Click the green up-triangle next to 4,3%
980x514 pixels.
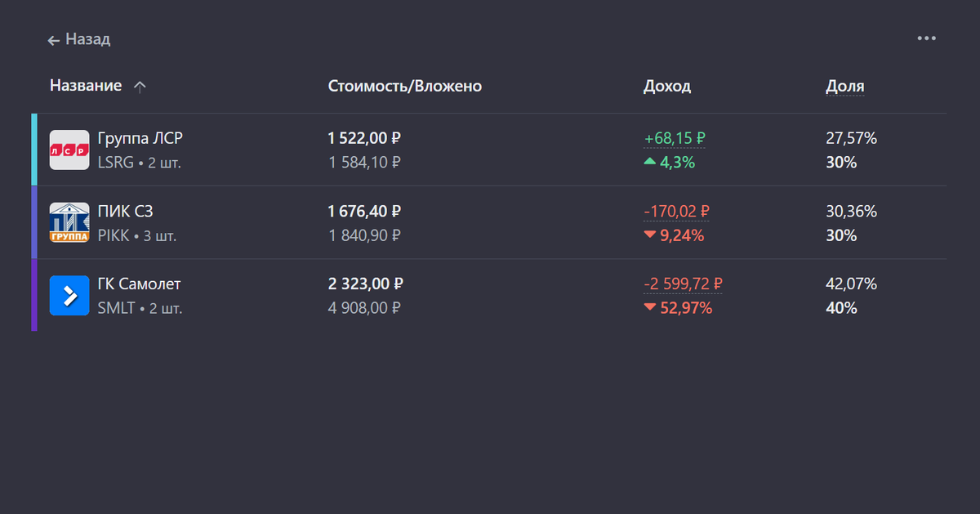pos(650,162)
